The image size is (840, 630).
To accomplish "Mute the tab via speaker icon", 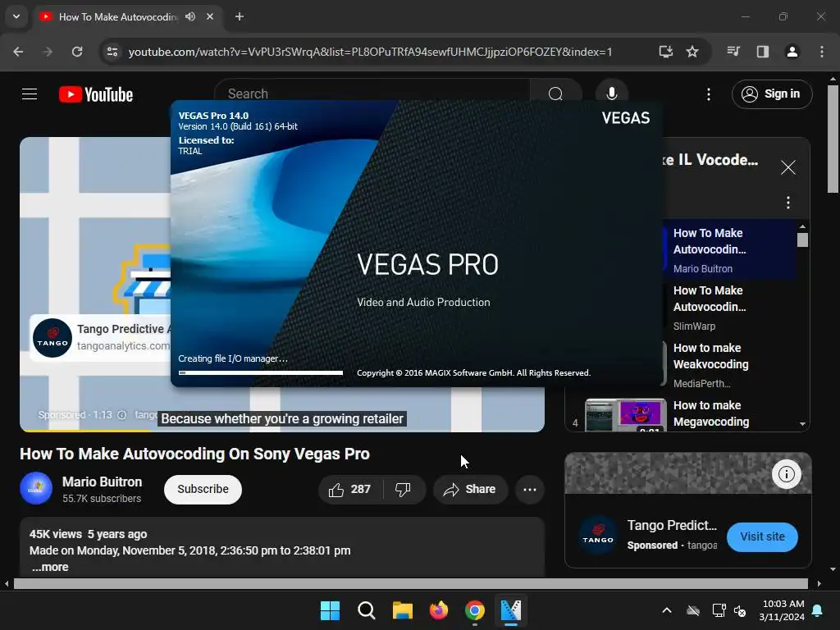I will pos(190,16).
